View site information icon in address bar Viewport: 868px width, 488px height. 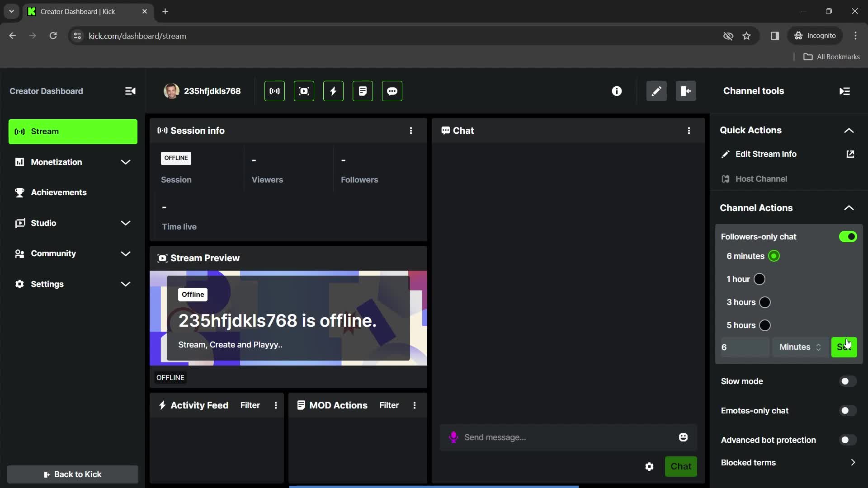coord(77,36)
